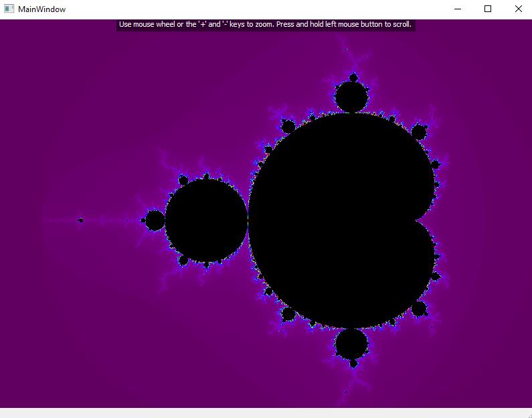
Task: Minimize the MainWindow window
Action: tap(458, 9)
